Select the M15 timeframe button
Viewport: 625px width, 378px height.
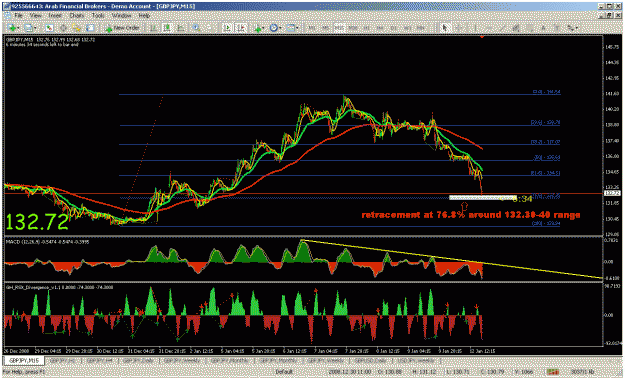(340, 28)
